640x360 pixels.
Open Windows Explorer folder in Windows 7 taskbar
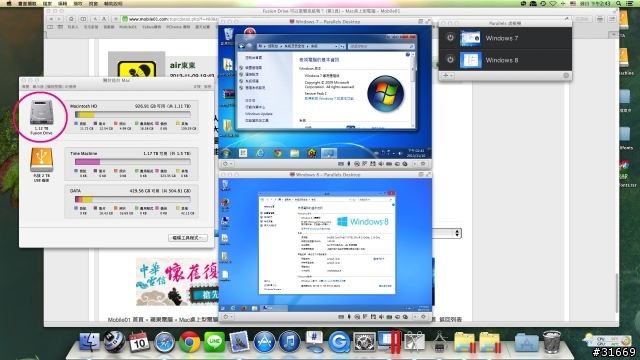pos(295,153)
